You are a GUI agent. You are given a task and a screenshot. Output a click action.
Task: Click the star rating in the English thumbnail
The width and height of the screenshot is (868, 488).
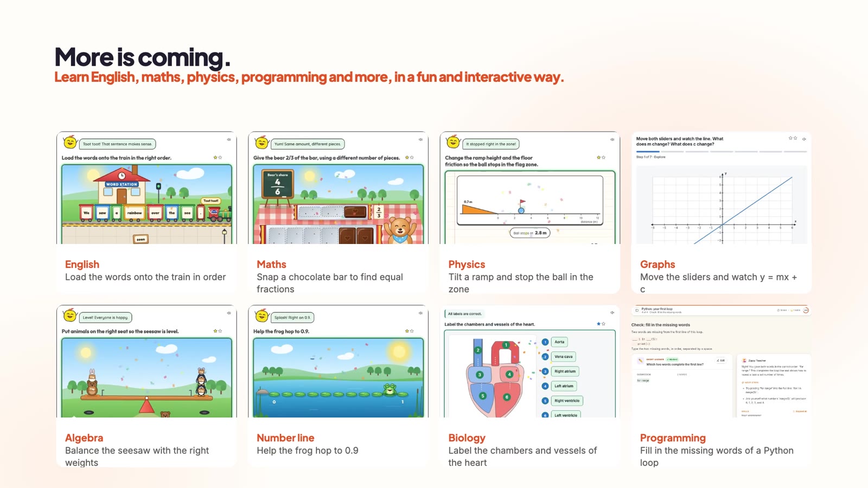pyautogui.click(x=218, y=158)
